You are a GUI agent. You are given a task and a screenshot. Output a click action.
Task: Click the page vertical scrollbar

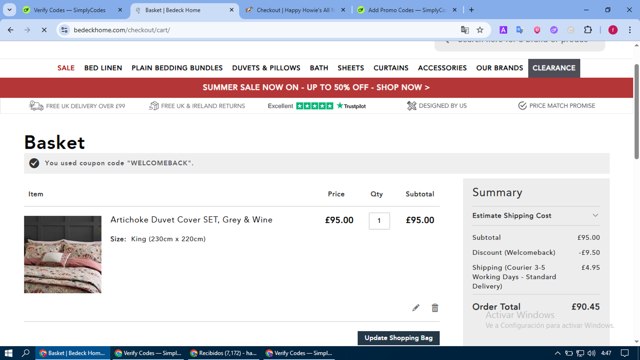[x=636, y=110]
